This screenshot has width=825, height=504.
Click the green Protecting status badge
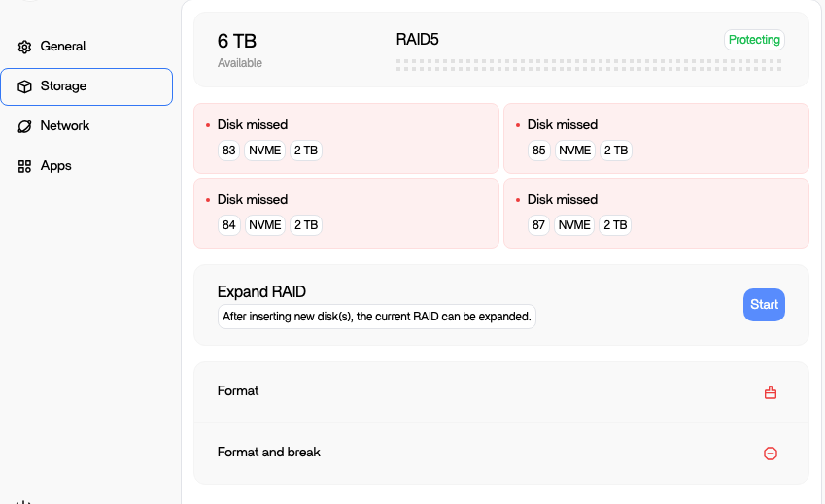[754, 40]
